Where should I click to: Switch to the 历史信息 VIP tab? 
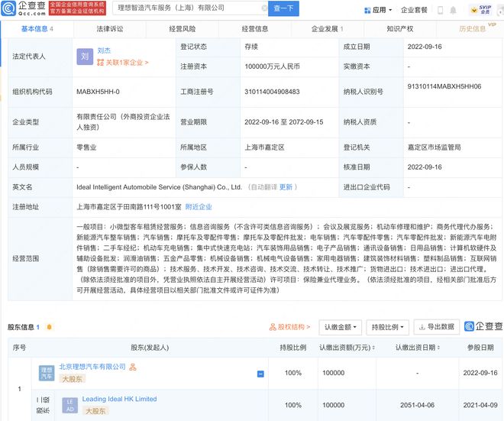click(x=473, y=29)
